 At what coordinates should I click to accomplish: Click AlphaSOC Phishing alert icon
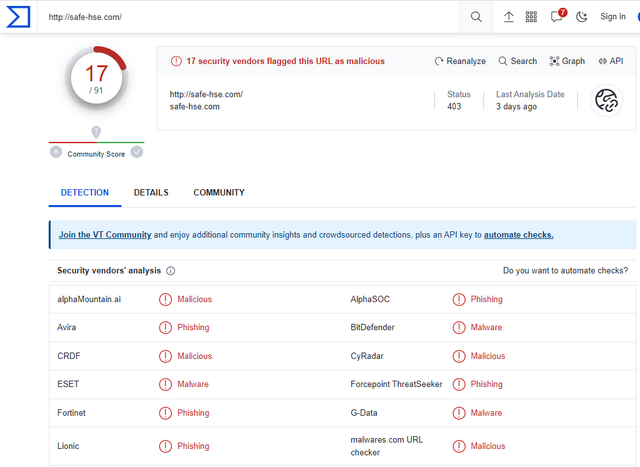tap(459, 299)
